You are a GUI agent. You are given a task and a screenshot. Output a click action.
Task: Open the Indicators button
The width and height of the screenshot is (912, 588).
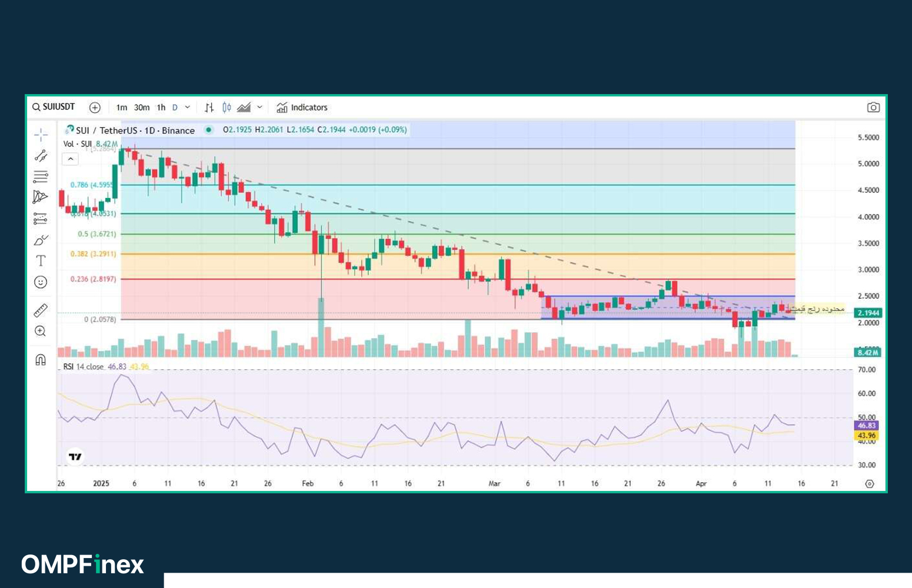(x=302, y=107)
